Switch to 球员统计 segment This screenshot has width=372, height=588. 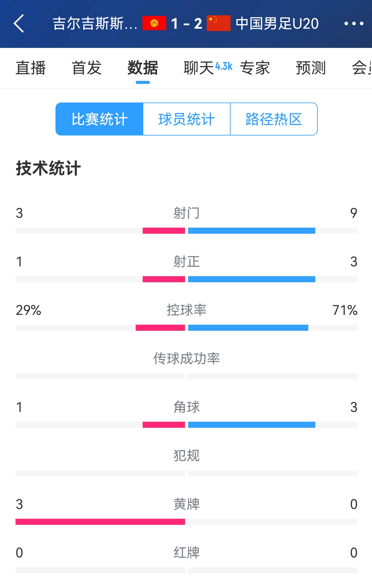click(187, 119)
